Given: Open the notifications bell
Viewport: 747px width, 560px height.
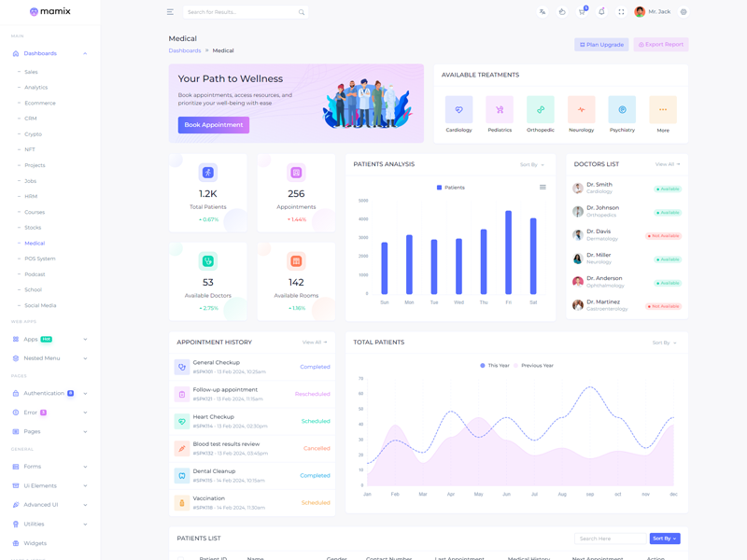Looking at the screenshot, I should 601,12.
